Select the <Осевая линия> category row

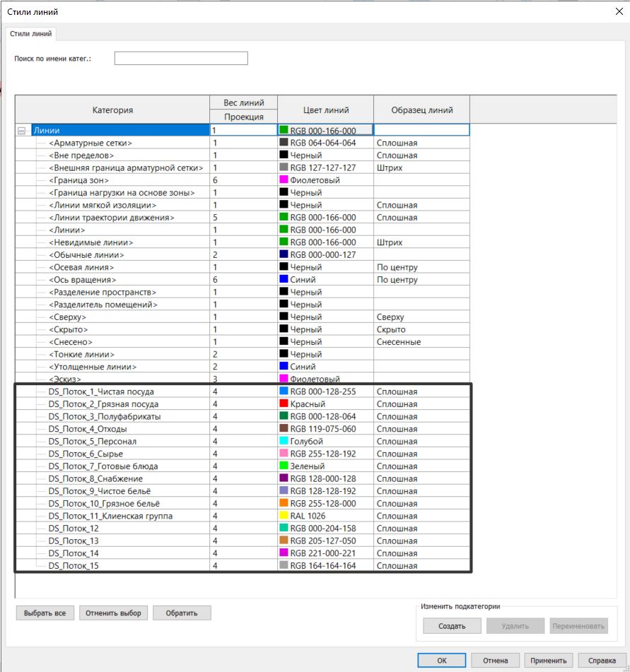coord(81,268)
